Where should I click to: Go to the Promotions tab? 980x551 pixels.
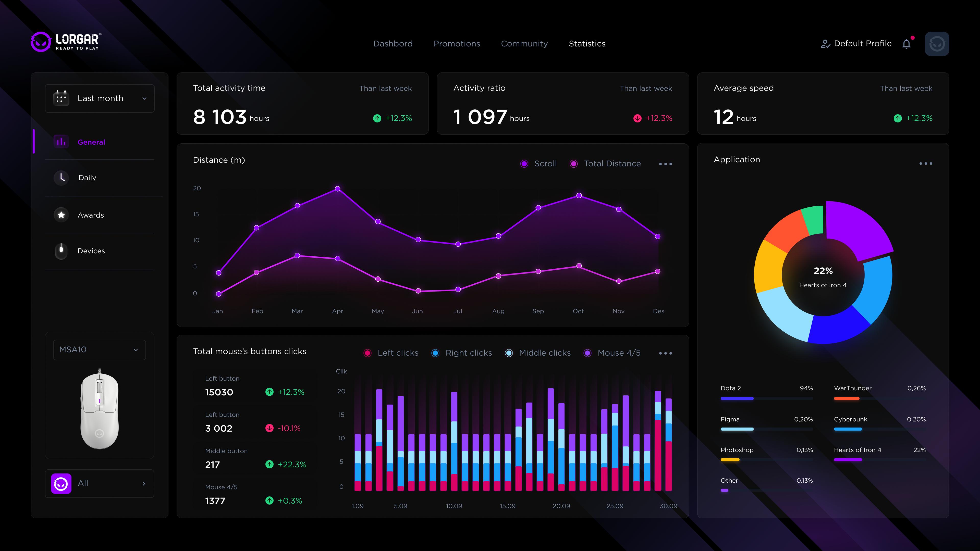click(457, 44)
